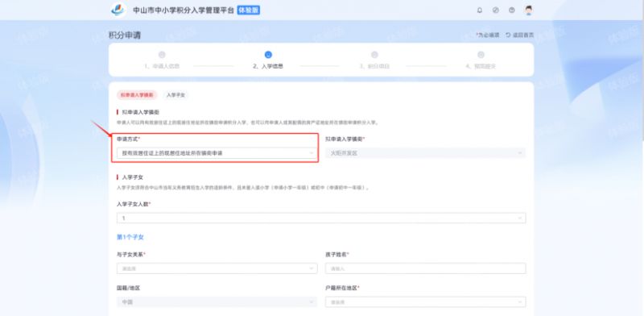Select step 2 入学信息 circle

tap(268, 55)
